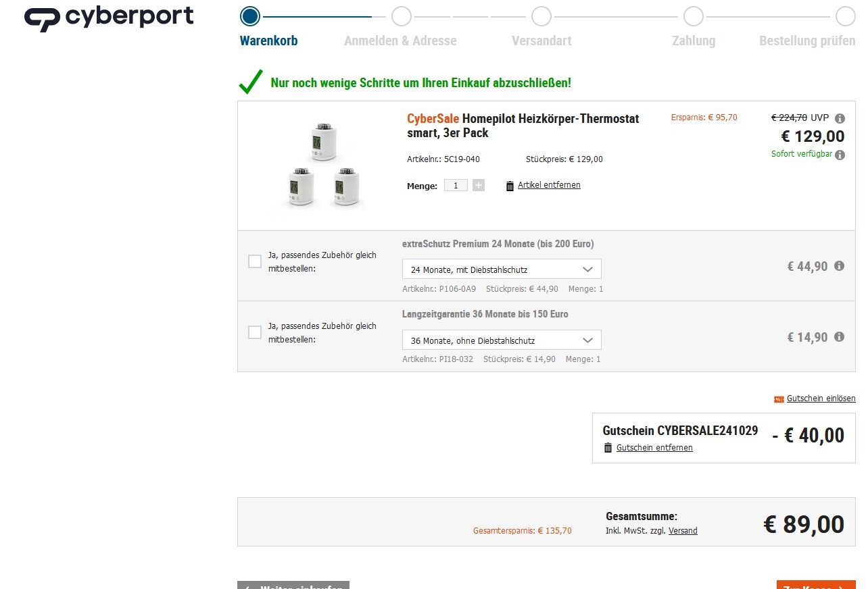Open info icon for € 44,90 extraSchutz
Viewport: 868px width, 589px height.
pos(839,266)
